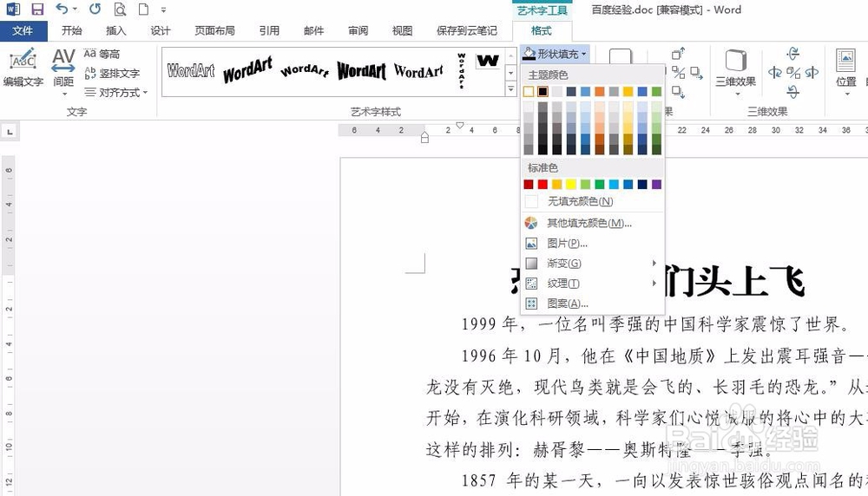The width and height of the screenshot is (868, 496).
Task: Pick the orange theme color swatch
Action: tap(600, 91)
